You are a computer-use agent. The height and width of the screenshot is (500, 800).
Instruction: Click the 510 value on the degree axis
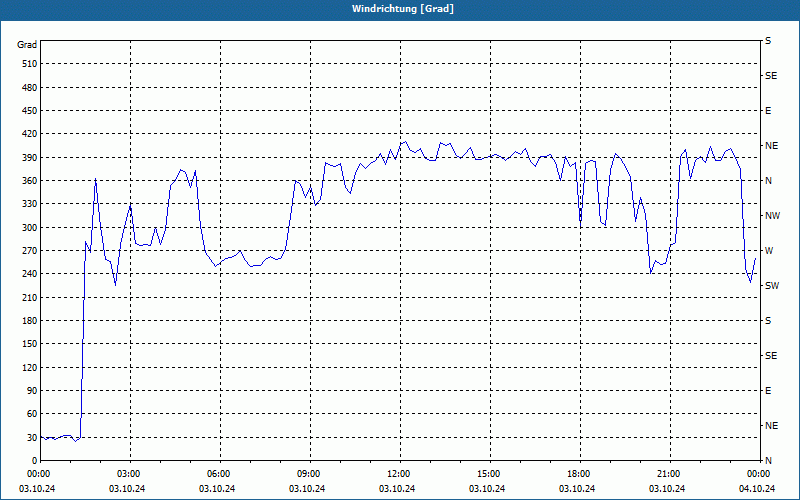(x=30, y=64)
